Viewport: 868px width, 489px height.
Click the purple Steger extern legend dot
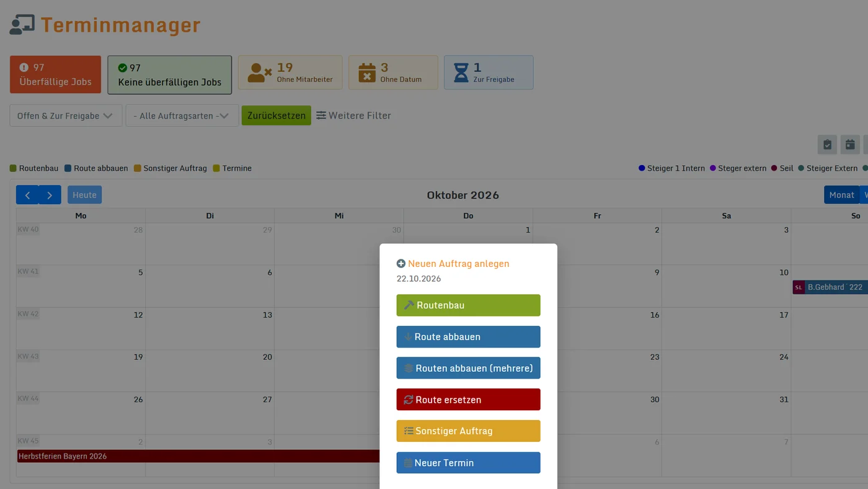(713, 168)
